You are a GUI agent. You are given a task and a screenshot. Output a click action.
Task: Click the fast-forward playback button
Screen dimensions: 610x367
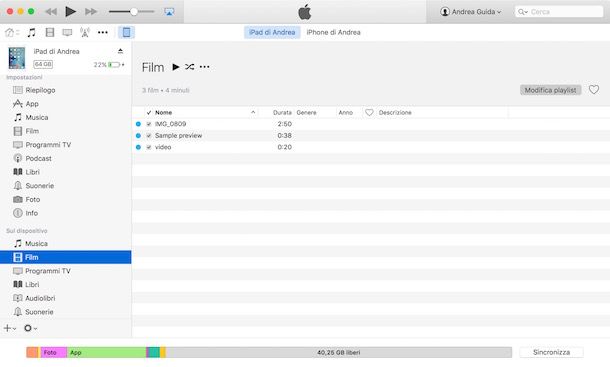click(x=91, y=12)
